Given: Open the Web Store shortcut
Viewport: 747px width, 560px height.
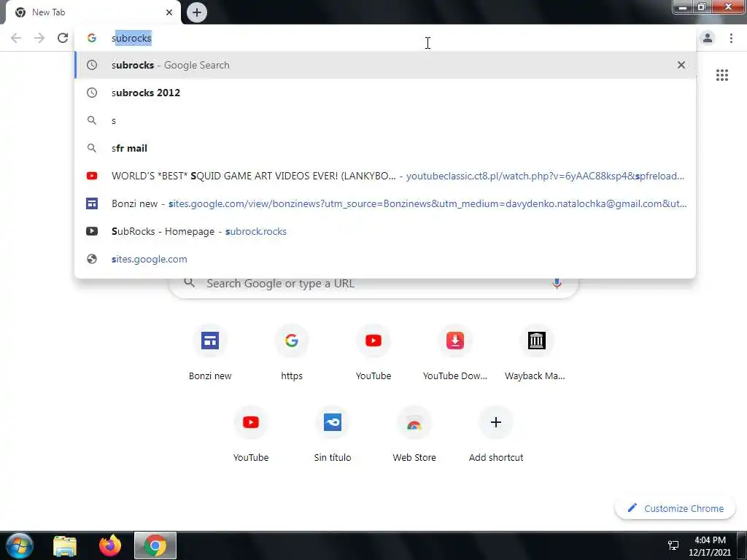Looking at the screenshot, I should [414, 435].
